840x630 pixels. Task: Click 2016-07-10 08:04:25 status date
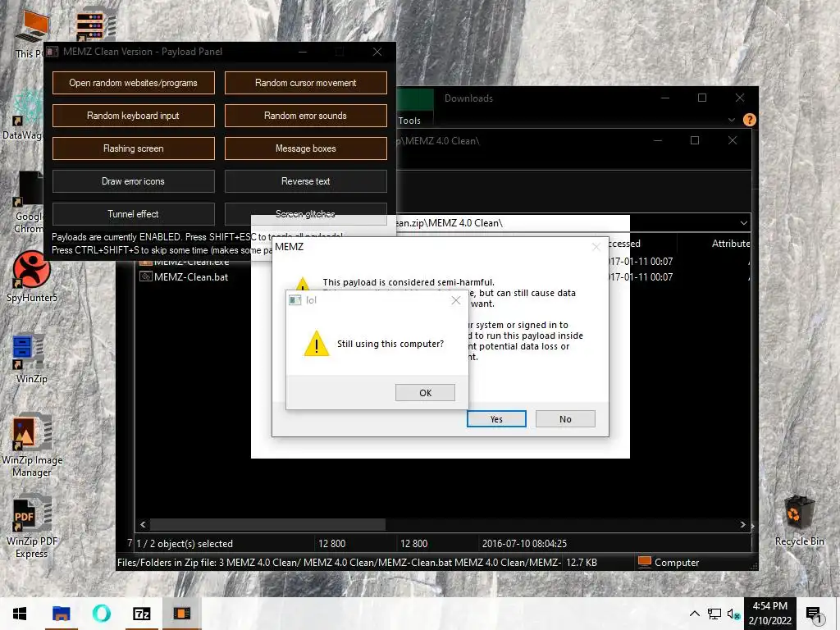(x=524, y=543)
